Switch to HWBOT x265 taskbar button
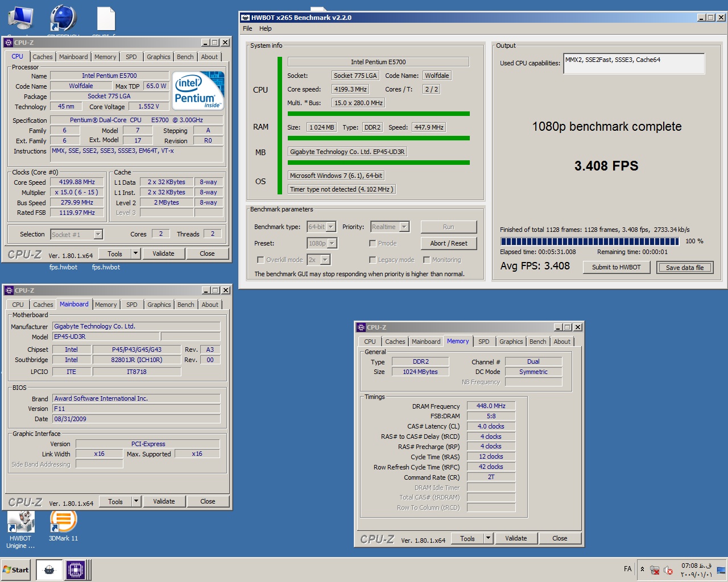 (x=49, y=569)
